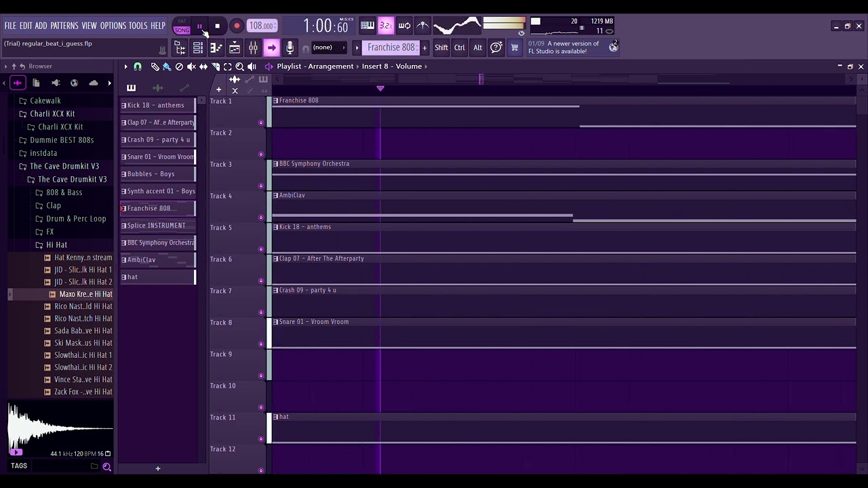Switch to Pattern mode (PAT)

coord(182,22)
